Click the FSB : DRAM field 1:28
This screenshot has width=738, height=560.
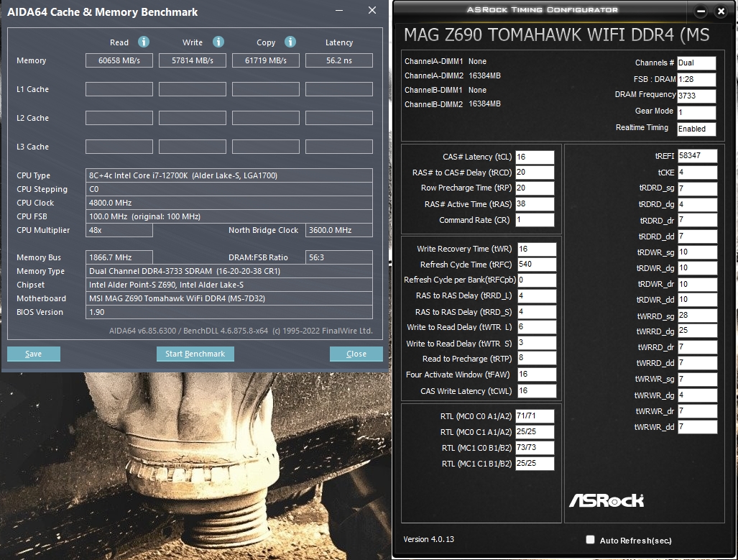coord(696,79)
